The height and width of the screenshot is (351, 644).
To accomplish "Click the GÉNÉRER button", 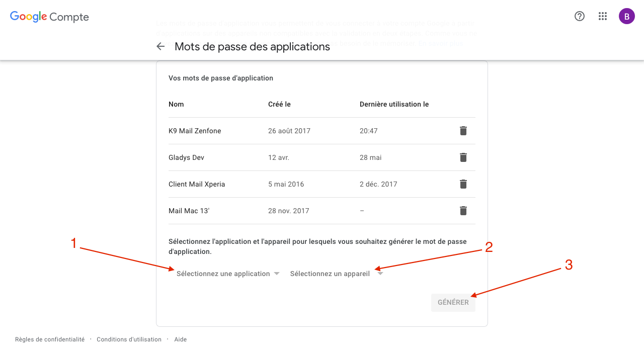I will pos(453,302).
